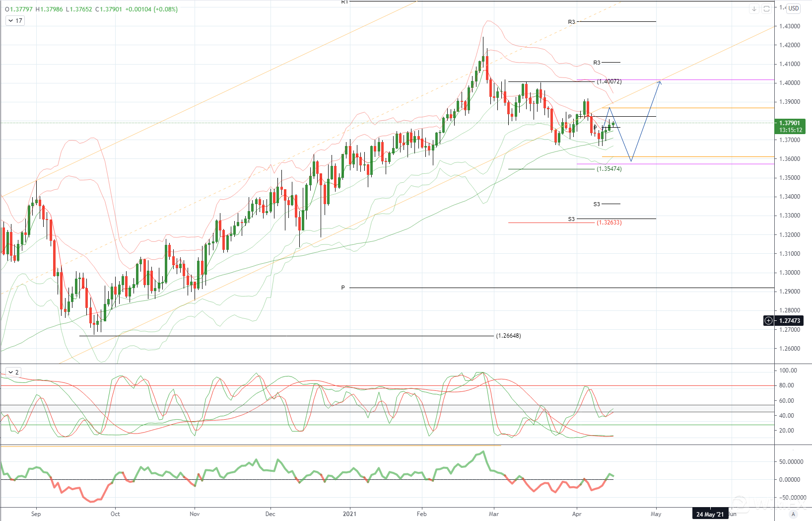
Task: Click the 24 May '21 date label
Action: (x=710, y=514)
